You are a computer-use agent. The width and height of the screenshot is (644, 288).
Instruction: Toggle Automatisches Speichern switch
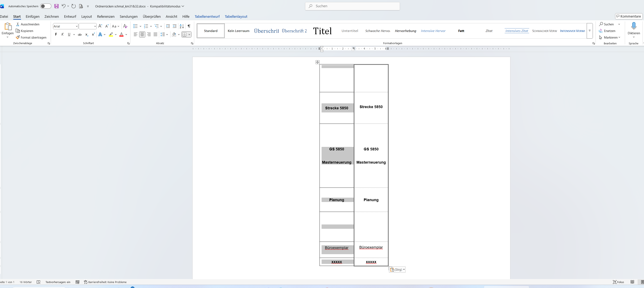tap(46, 6)
